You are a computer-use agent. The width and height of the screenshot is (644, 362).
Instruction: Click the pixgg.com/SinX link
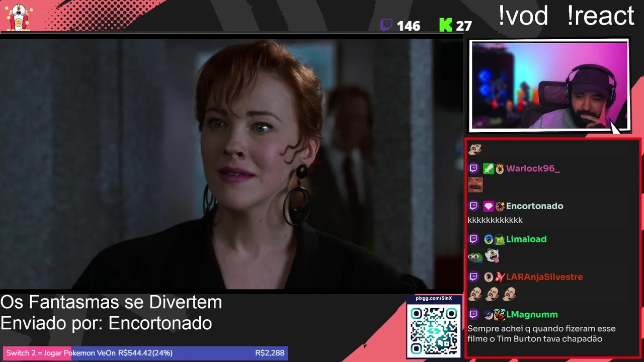434,299
